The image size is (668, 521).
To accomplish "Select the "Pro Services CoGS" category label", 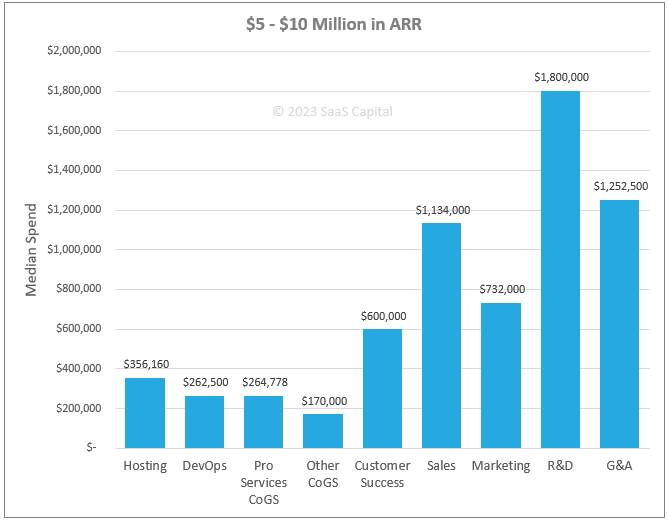I will point(263,483).
